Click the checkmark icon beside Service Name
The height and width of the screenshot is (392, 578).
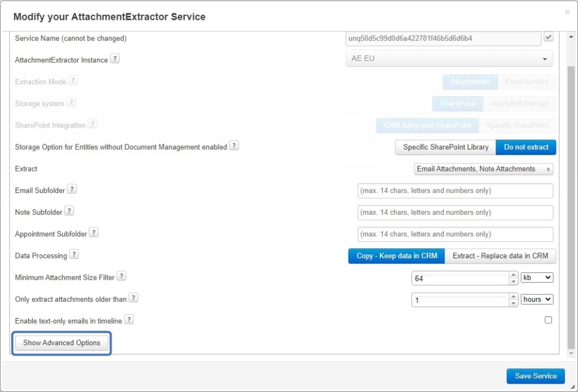tap(549, 37)
